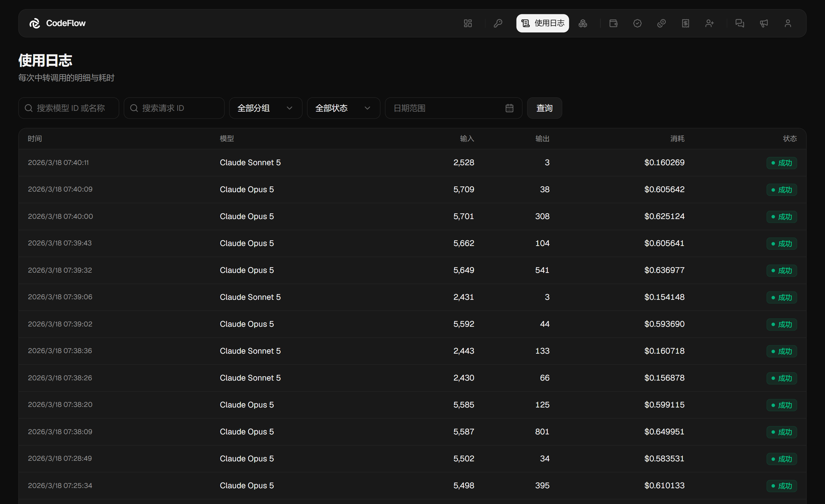
Task: Click the 成功 badge in the 07:28:49 row
Action: pos(781,459)
